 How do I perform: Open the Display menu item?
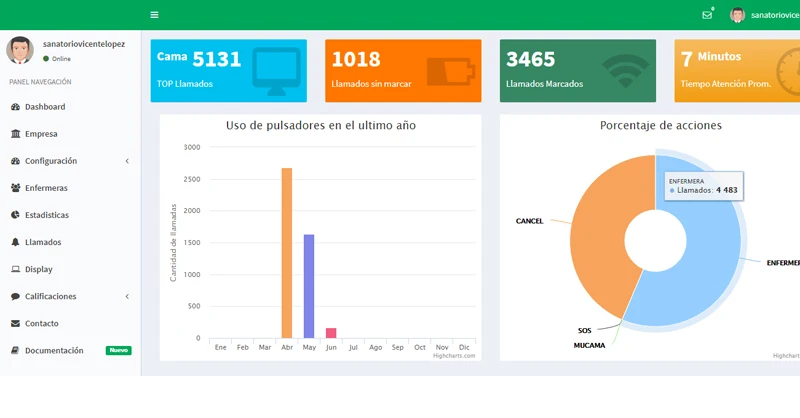(70, 269)
